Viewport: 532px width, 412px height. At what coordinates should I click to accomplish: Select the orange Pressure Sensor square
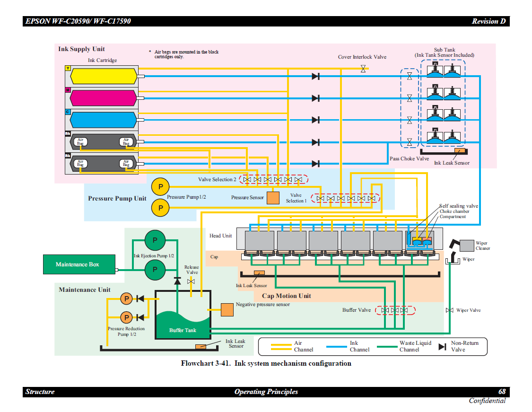273,197
